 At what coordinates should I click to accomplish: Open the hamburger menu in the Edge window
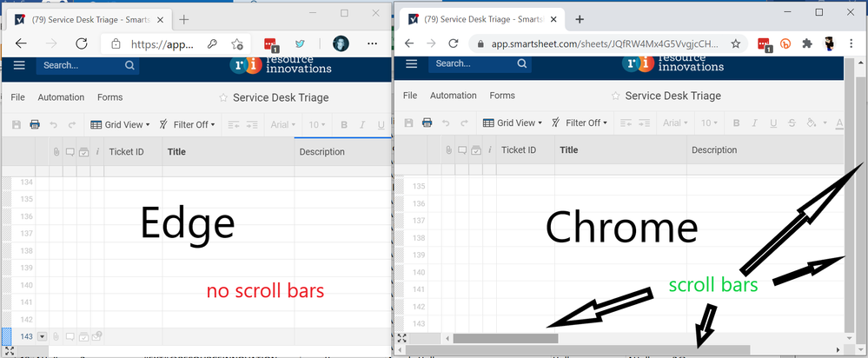tap(19, 65)
